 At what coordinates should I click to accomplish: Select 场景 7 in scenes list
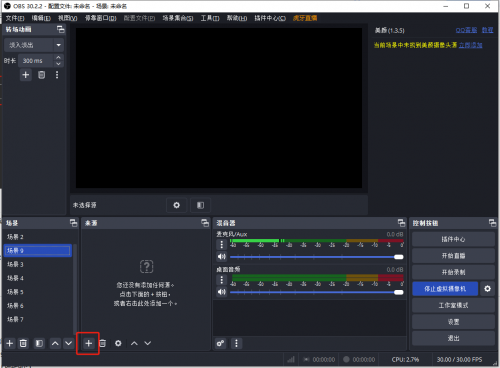click(x=38, y=319)
